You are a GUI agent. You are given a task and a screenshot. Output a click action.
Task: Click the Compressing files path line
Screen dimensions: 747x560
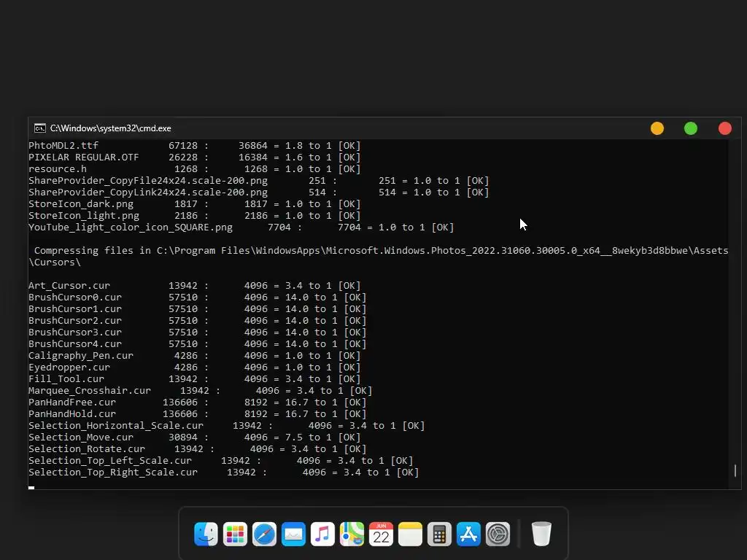[x=381, y=251]
